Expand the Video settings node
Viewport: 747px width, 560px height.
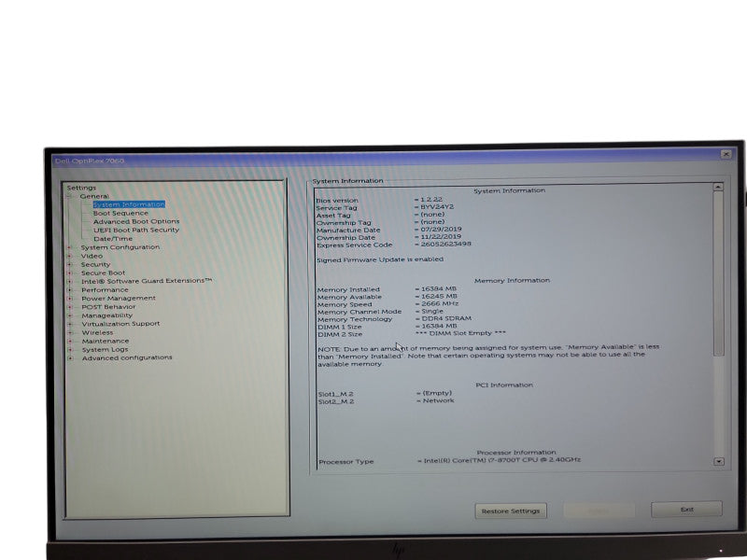(x=69, y=256)
